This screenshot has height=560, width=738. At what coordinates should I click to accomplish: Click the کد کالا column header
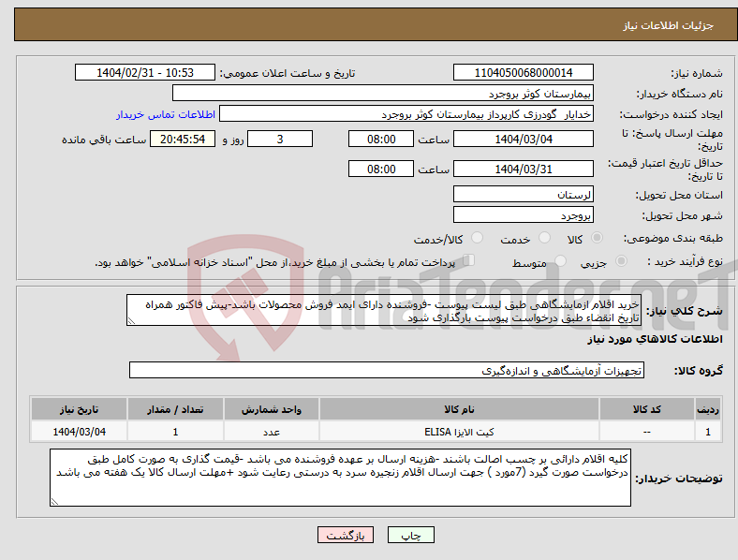(x=647, y=409)
